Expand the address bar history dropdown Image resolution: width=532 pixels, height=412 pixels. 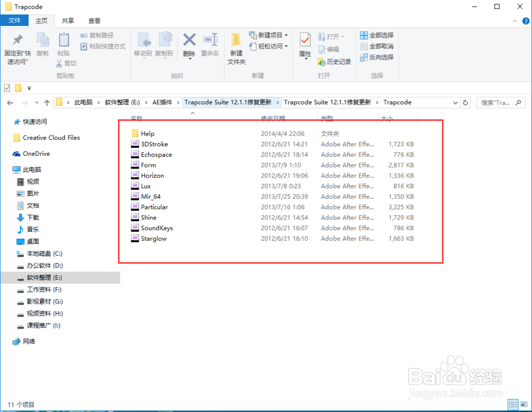click(455, 103)
